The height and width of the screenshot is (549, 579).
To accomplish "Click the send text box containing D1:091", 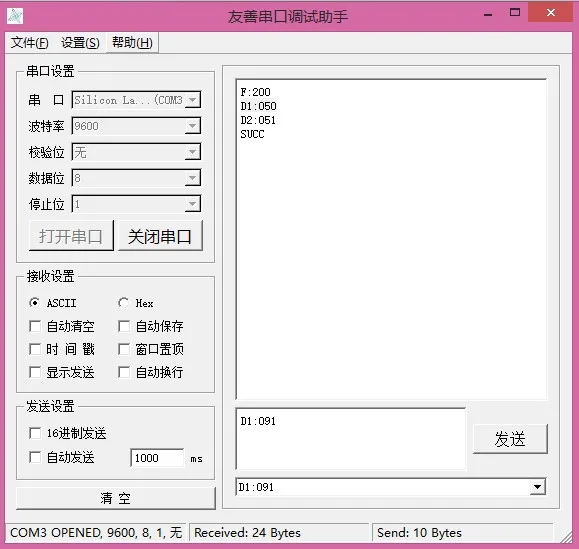I will point(350,439).
